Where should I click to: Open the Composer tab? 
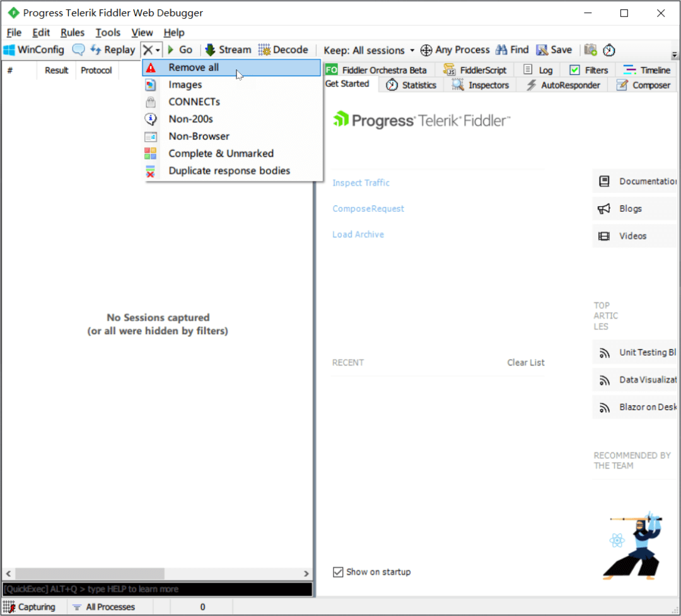tap(644, 85)
